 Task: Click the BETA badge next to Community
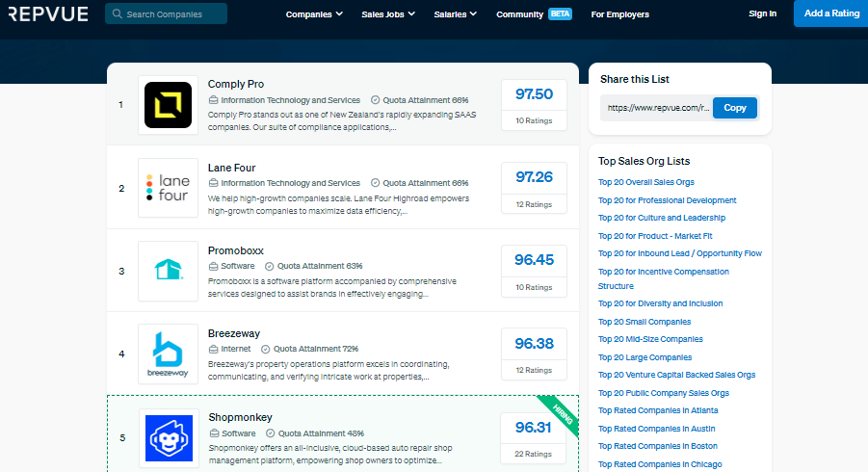coord(560,13)
